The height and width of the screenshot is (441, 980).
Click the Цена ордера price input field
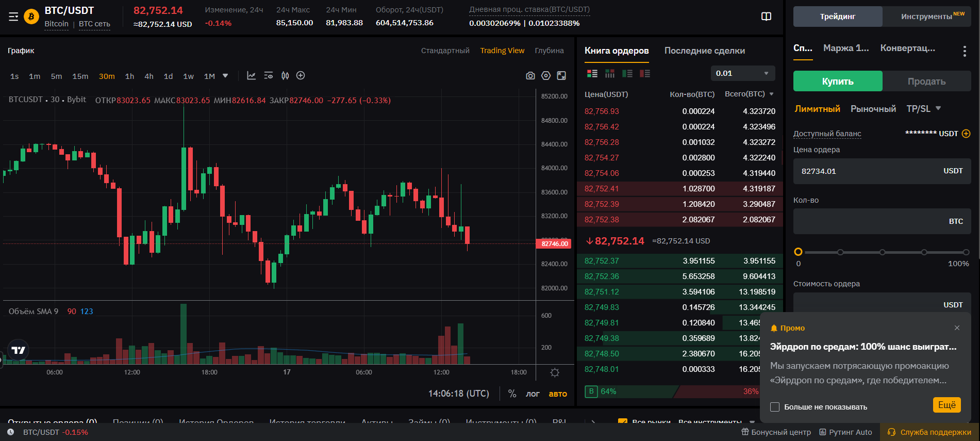pyautogui.click(x=882, y=171)
